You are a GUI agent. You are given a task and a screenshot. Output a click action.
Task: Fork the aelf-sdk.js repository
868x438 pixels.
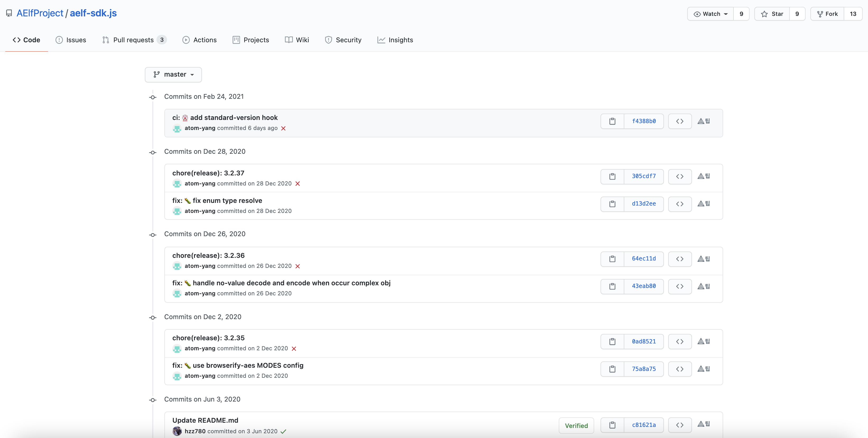[x=827, y=14]
